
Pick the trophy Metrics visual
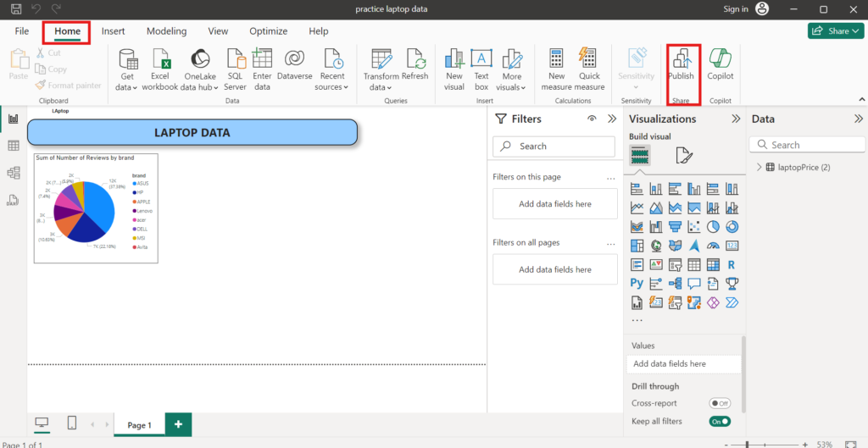pyautogui.click(x=732, y=284)
